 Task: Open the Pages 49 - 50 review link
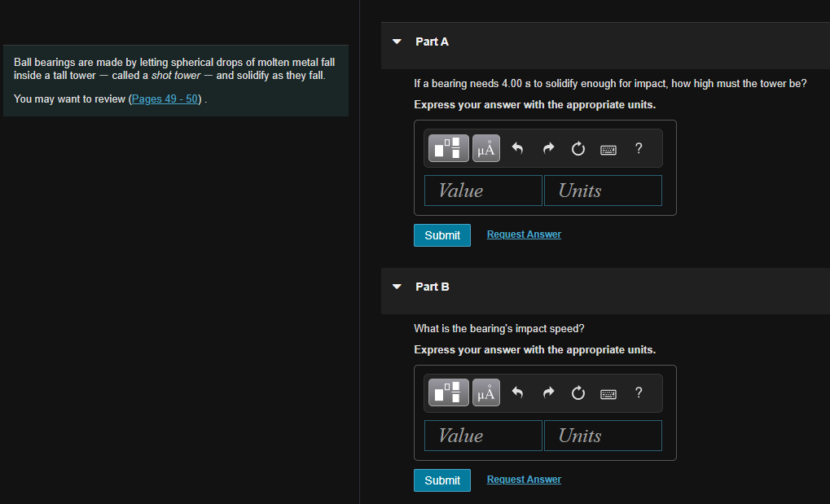[165, 99]
